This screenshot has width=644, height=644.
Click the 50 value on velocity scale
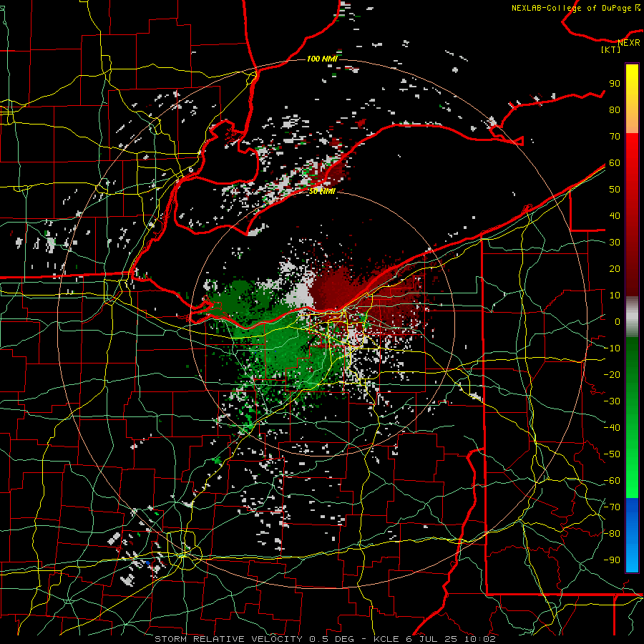[615, 190]
